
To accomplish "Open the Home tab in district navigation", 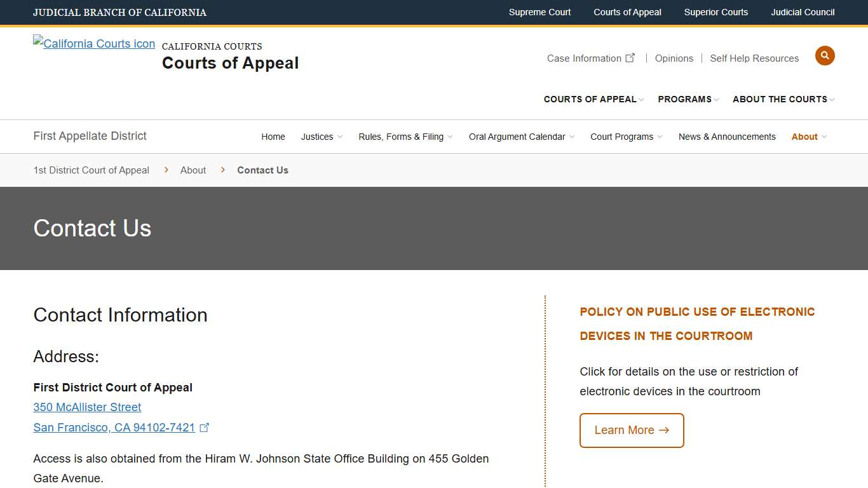I will point(273,136).
